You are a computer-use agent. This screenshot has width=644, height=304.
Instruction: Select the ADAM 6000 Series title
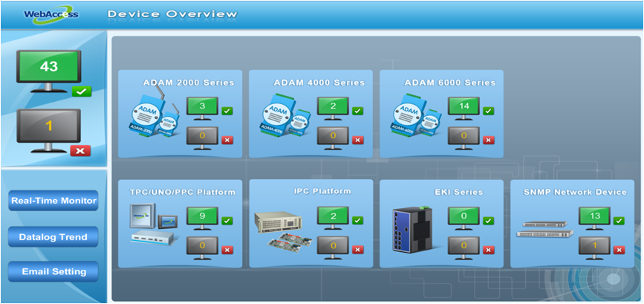pos(450,83)
